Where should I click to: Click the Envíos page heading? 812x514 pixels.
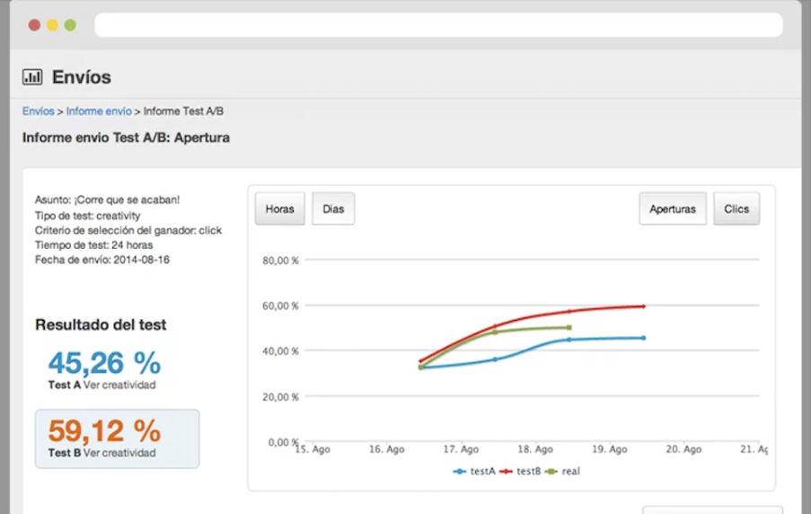click(x=82, y=77)
